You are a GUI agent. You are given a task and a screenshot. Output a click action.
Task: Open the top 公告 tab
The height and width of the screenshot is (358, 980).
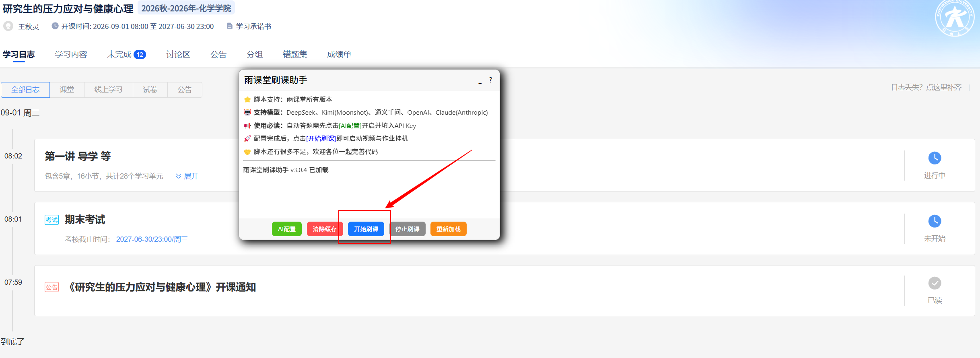pos(218,54)
